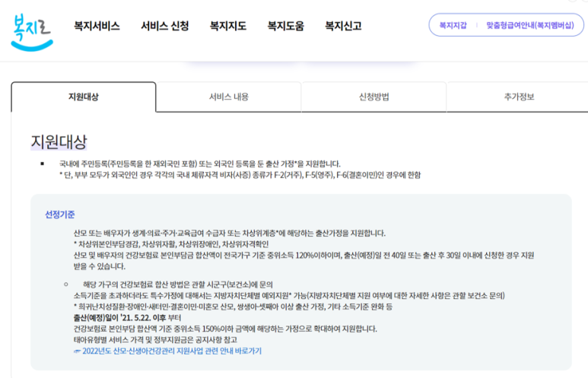
Task: Open the 복지서비스 menu
Action: pyautogui.click(x=97, y=26)
